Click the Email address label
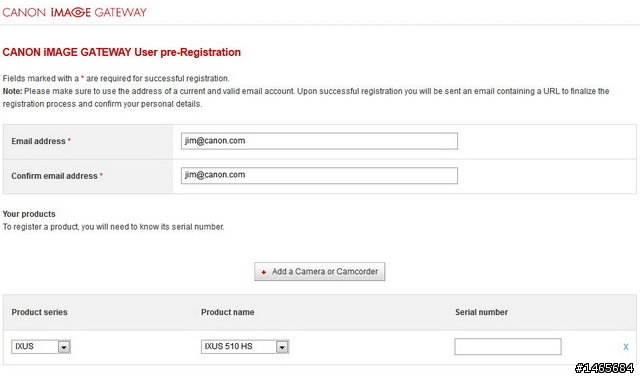The image size is (640, 376). 38,141
